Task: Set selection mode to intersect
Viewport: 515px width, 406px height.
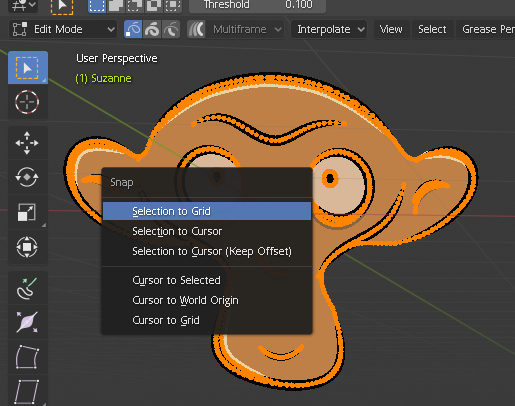Action: coord(173,5)
